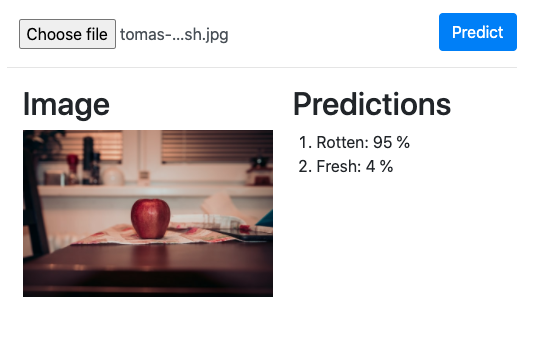This screenshot has height=362, width=540.
Task: Click the tablet lying on the table
Action: tap(243, 234)
